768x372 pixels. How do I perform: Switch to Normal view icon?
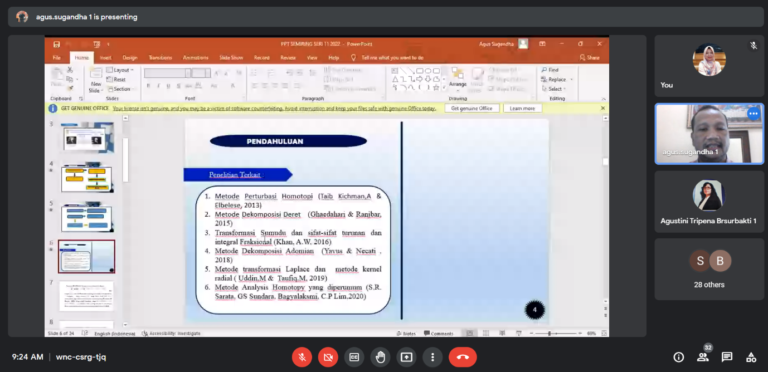469,333
